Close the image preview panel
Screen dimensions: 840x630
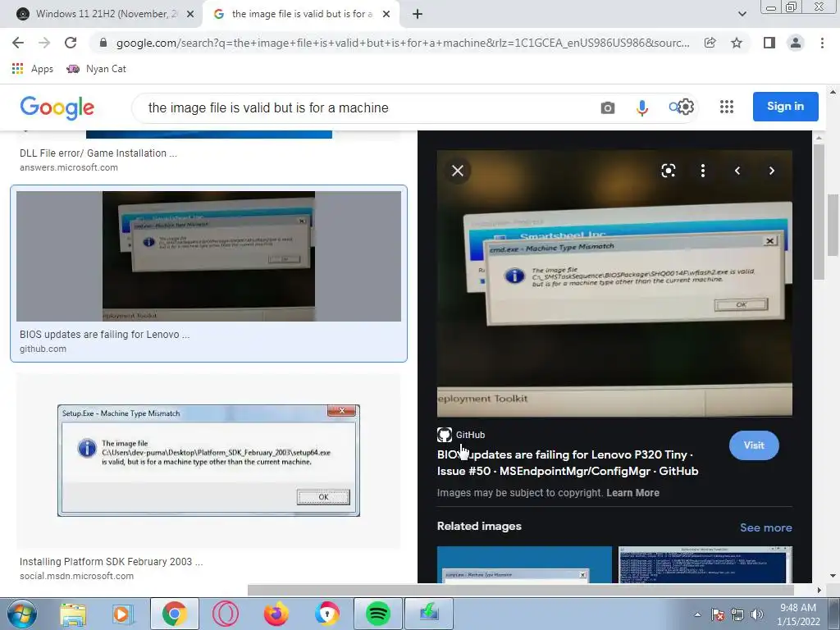point(458,171)
